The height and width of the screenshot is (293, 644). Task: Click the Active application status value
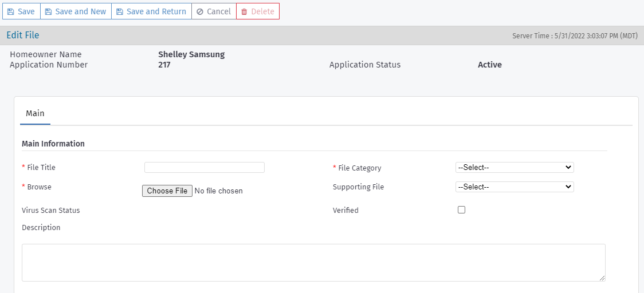coord(489,65)
